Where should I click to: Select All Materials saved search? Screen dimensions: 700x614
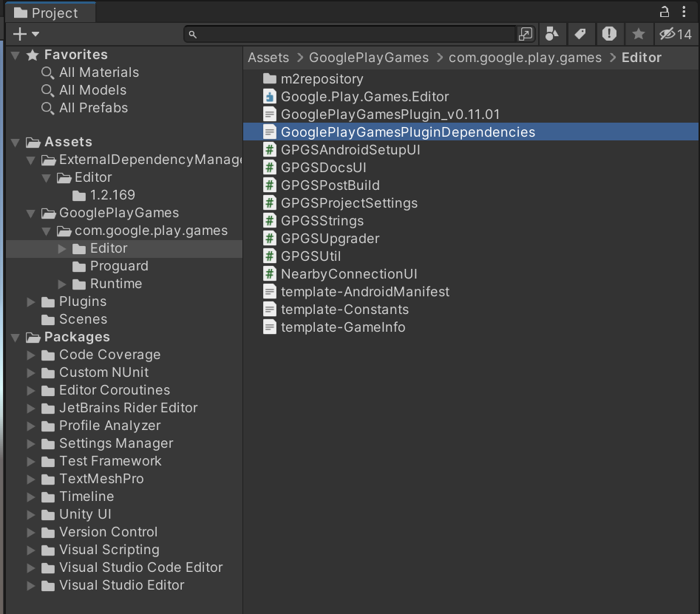pyautogui.click(x=98, y=72)
